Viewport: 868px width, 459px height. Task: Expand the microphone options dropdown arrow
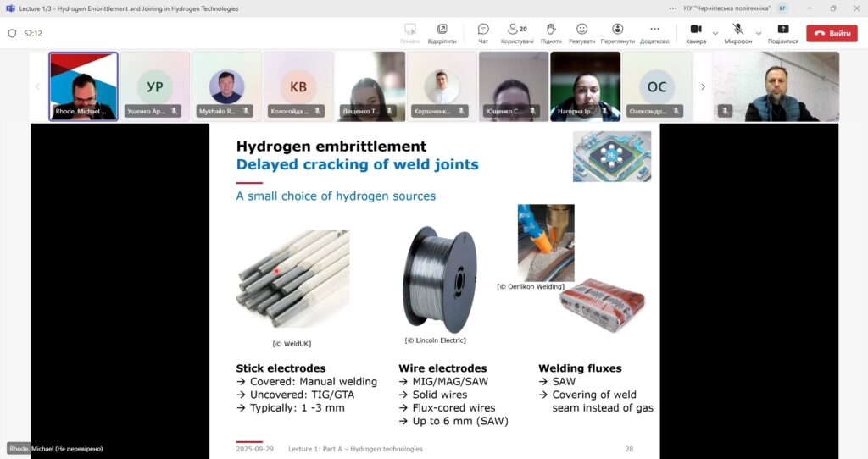pyautogui.click(x=758, y=34)
